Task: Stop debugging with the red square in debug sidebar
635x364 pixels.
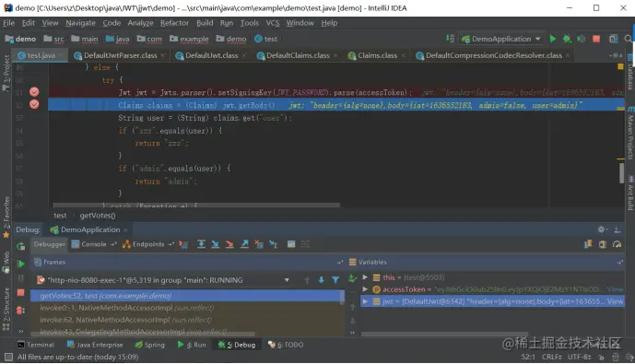Action: point(20,292)
